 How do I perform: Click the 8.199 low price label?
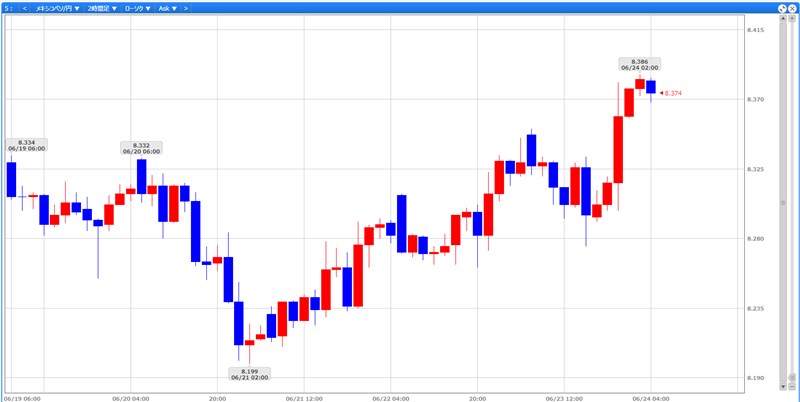[x=250, y=374]
